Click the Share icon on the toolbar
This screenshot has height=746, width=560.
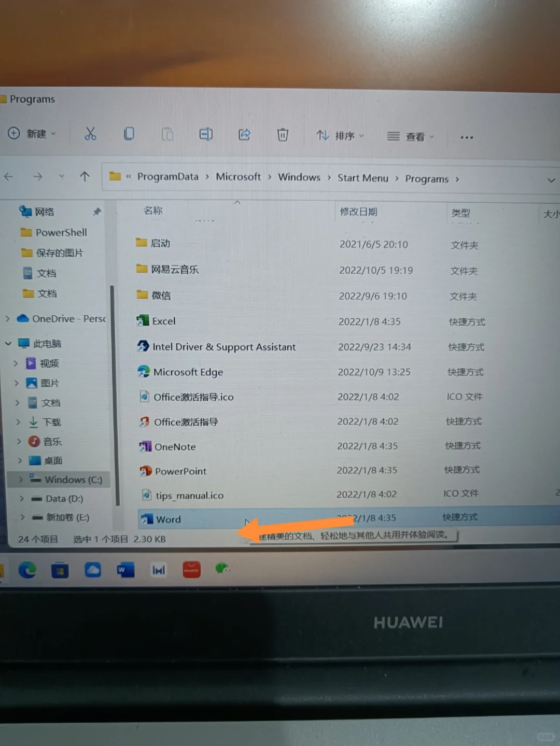click(x=244, y=134)
